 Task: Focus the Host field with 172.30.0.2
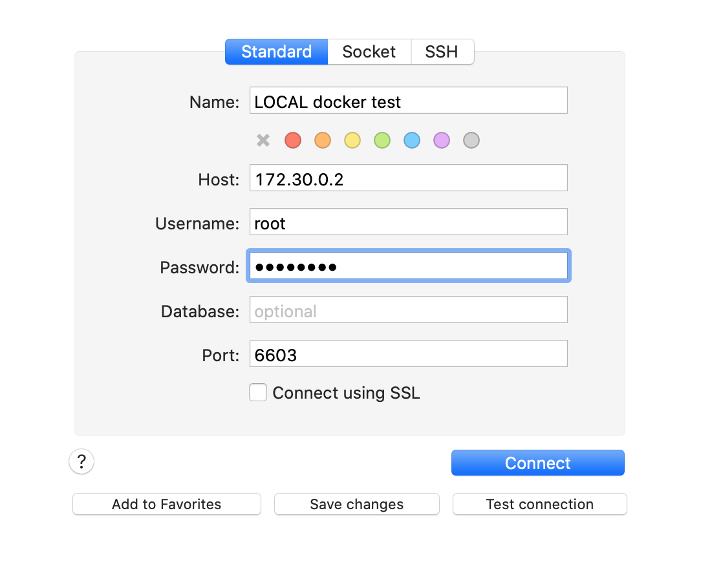click(x=408, y=178)
